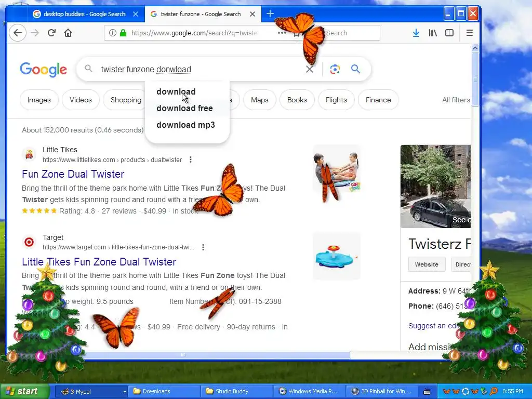This screenshot has width=532, height=399.
Task: Close the twister funzone tab
Action: click(x=252, y=14)
